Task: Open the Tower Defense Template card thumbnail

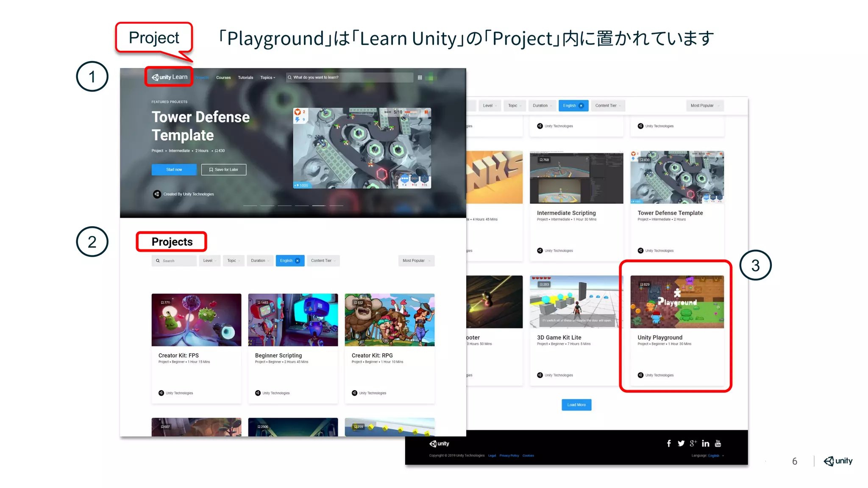Action: point(677,177)
